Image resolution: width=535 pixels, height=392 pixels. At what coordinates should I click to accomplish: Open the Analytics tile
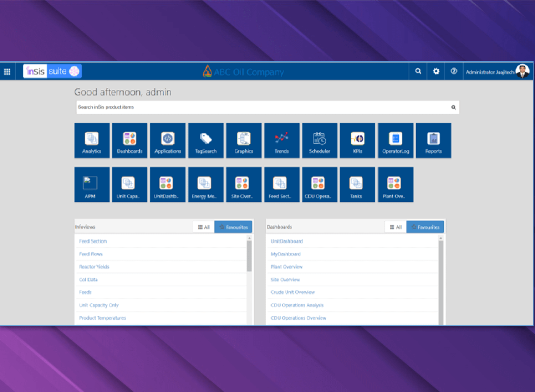[x=92, y=141]
